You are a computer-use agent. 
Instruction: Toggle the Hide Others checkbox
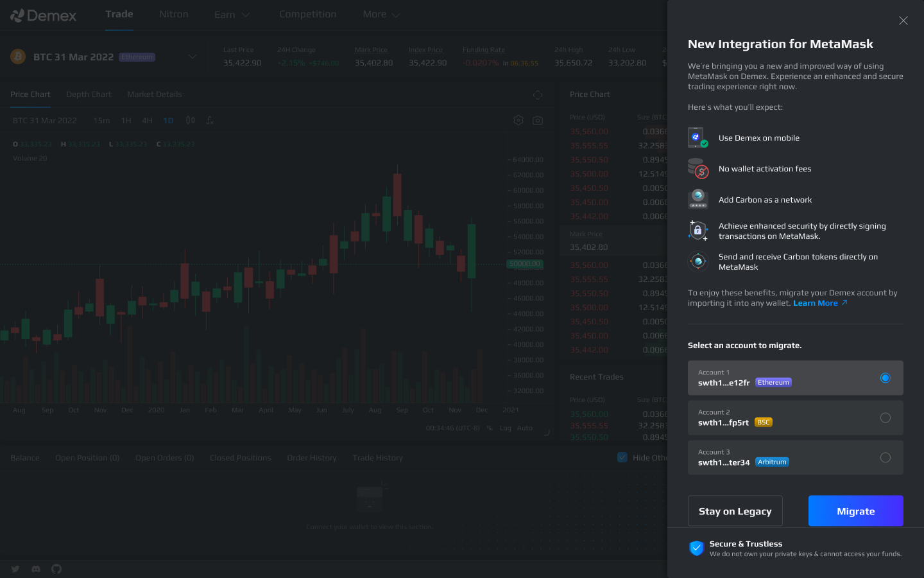click(622, 457)
